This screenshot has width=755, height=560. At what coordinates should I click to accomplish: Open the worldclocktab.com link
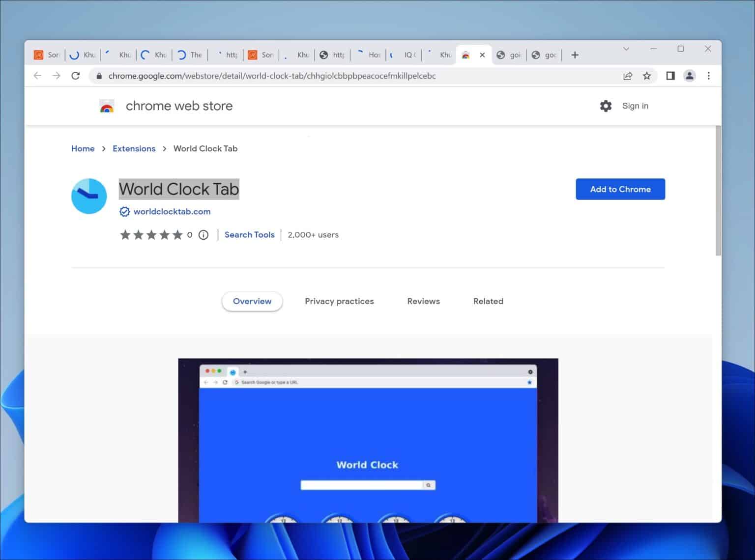click(172, 211)
